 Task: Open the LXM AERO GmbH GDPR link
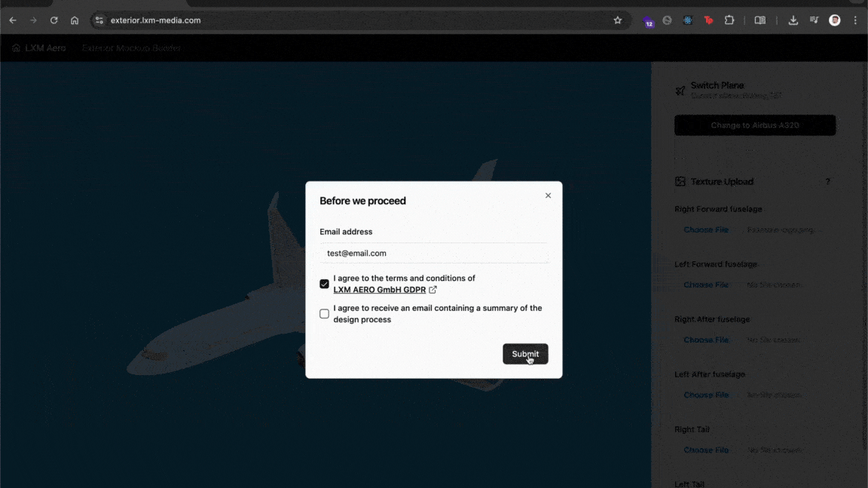[x=379, y=290]
